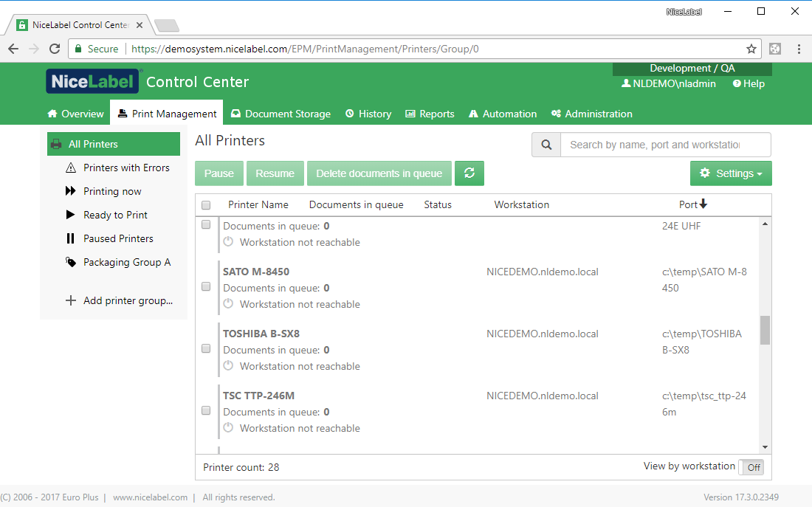Click the Pause button
The height and width of the screenshot is (507, 812).
[x=219, y=173]
